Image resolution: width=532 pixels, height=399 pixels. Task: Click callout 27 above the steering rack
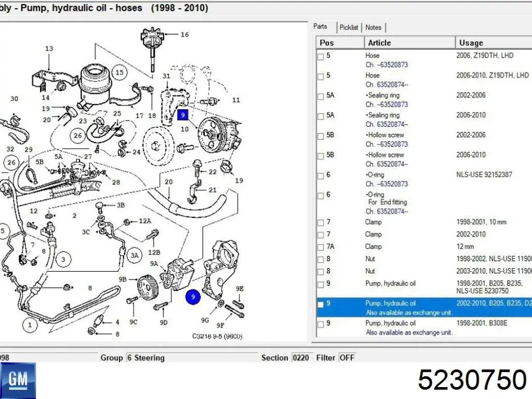pos(88,157)
